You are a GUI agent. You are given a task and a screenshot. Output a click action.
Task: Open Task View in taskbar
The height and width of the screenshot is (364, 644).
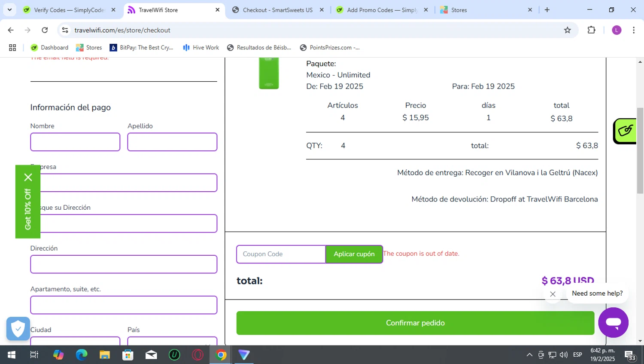[x=34, y=355]
